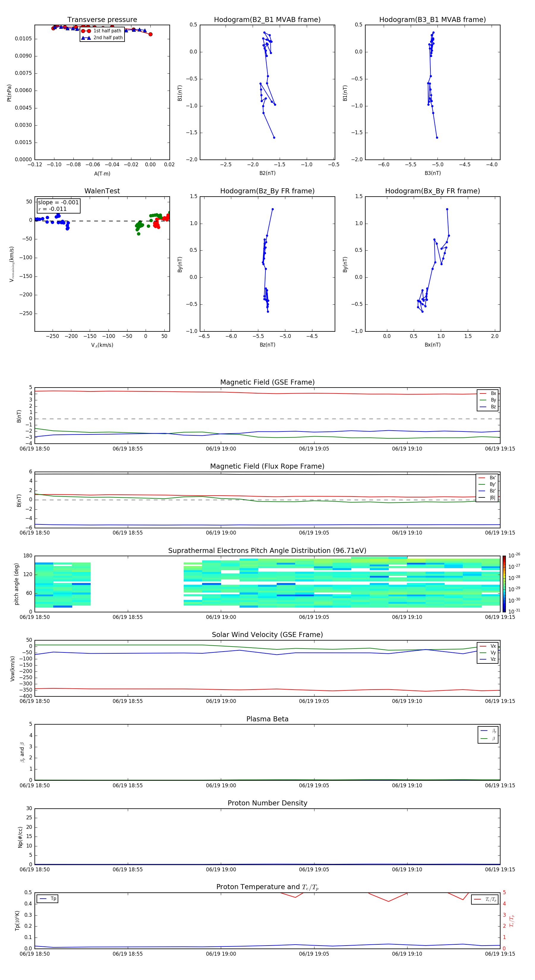
Task: Click the 'r = -0.011' annotation text
Action: 53,209
